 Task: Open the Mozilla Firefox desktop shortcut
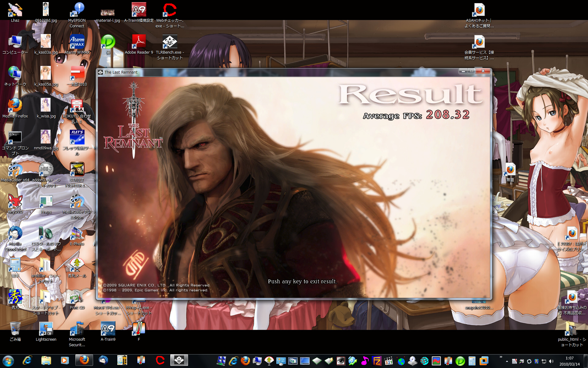pyautogui.click(x=15, y=105)
